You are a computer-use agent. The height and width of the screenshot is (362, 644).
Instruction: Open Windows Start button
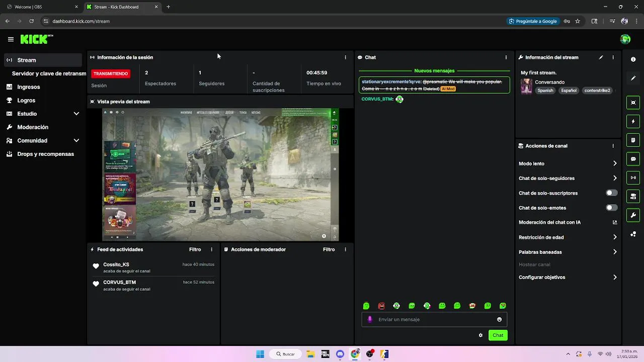(260, 354)
